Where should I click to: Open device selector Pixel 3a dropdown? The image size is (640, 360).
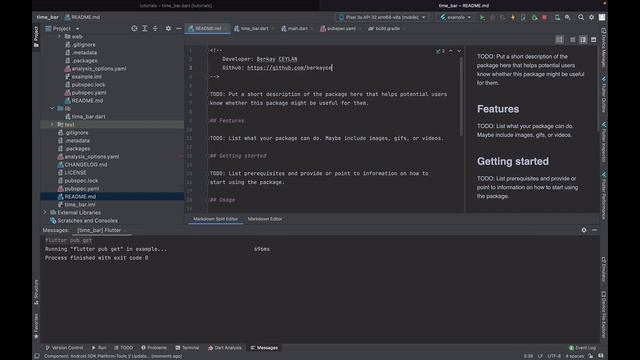(382, 18)
